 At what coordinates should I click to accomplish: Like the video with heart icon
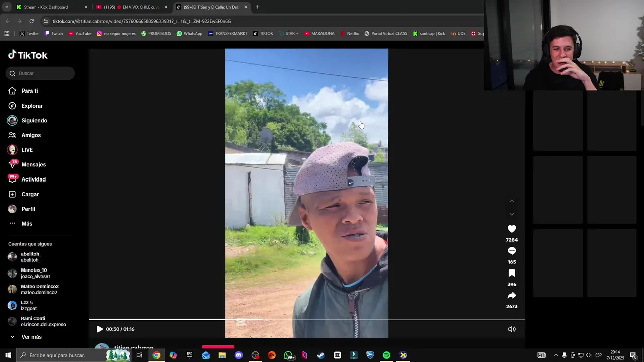coord(512,229)
